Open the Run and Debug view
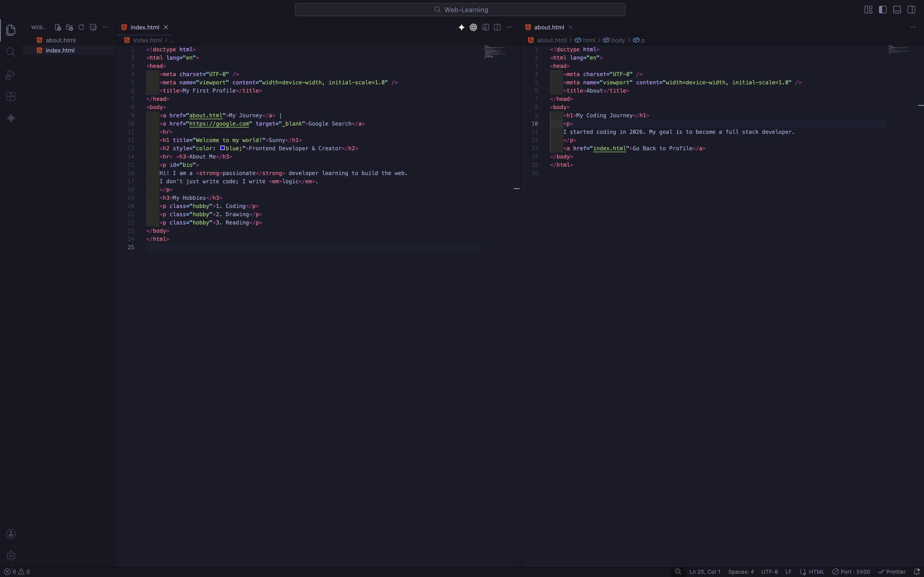 point(11,75)
